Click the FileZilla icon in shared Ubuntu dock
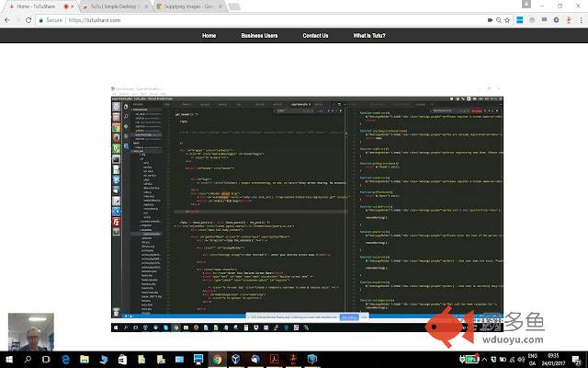 pos(117,222)
